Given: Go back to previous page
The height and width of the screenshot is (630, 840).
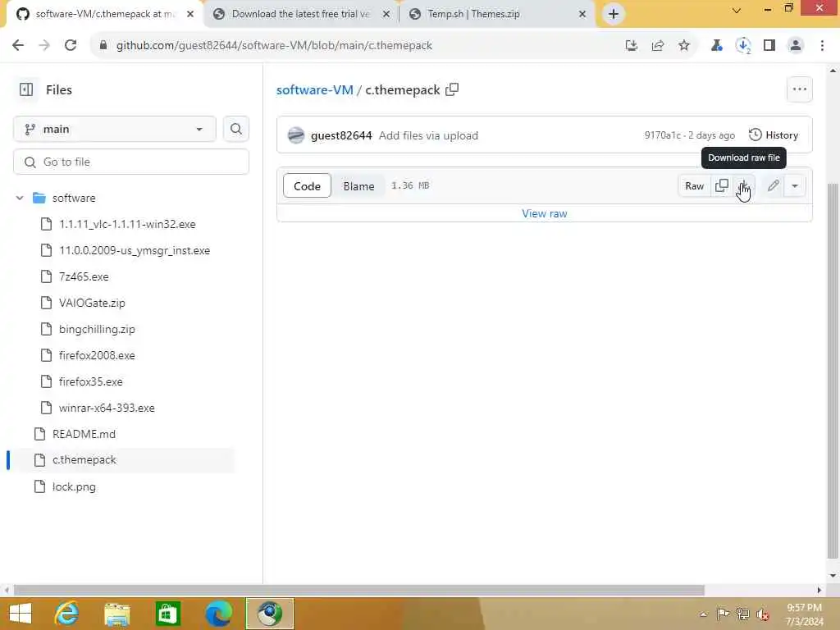Looking at the screenshot, I should coord(18,46).
